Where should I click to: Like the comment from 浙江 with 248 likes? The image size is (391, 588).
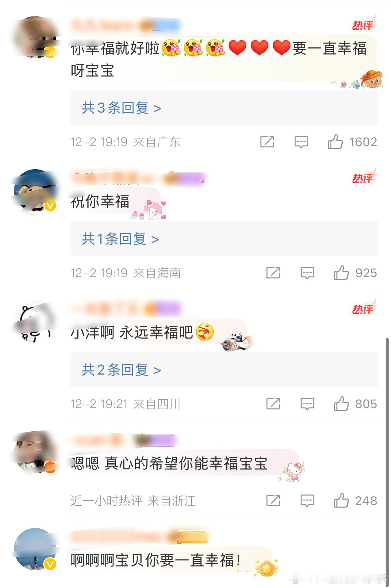[x=341, y=501]
